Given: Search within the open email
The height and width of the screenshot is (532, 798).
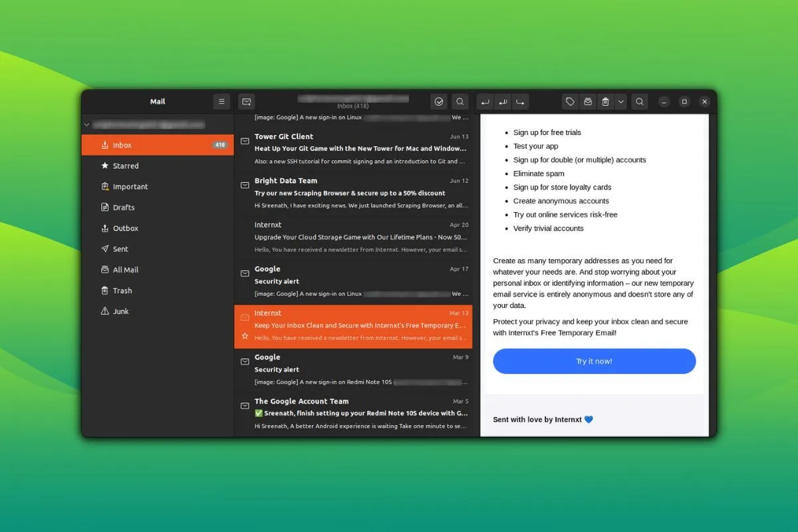Looking at the screenshot, I should pyautogui.click(x=639, y=101).
